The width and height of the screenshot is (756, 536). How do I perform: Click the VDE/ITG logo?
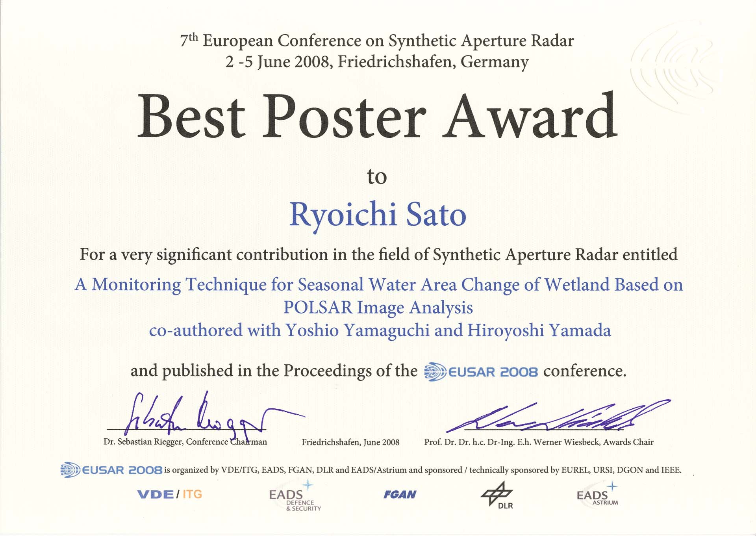click(x=169, y=494)
